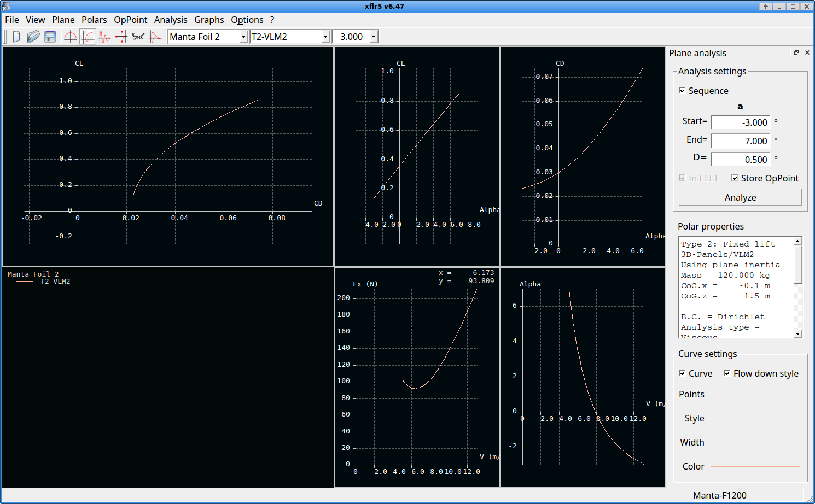
Task: Open the curve Style selector
Action: click(754, 418)
